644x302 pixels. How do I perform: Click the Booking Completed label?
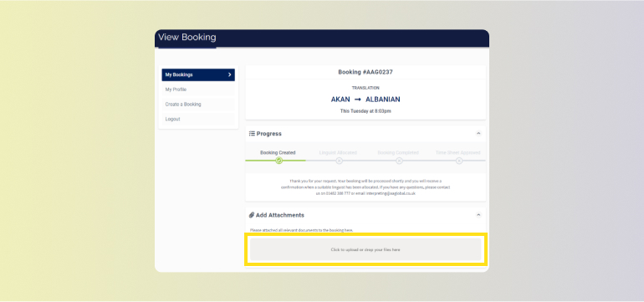[398, 152]
